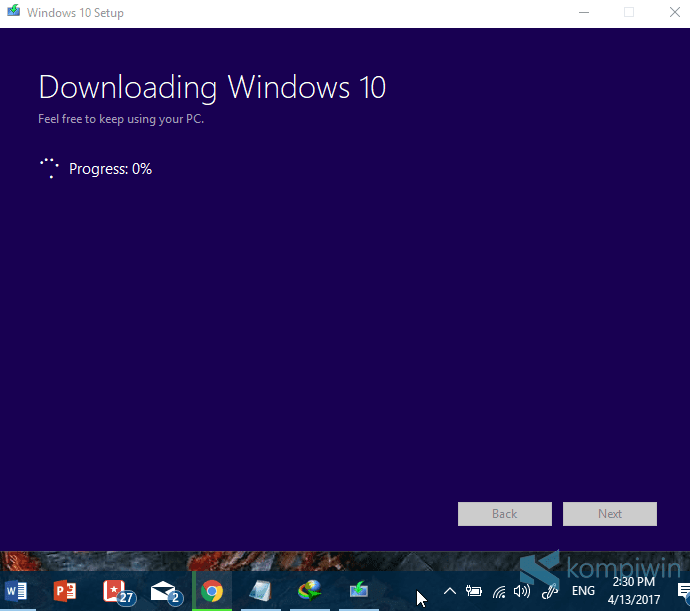Click the Windows 10 Setup title text
690x611 pixels.
tap(75, 13)
